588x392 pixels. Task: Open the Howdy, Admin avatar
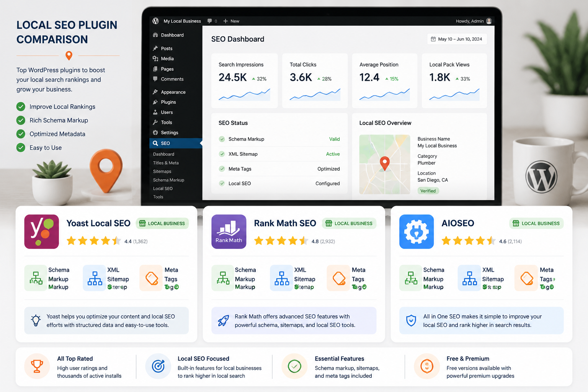pyautogui.click(x=489, y=21)
